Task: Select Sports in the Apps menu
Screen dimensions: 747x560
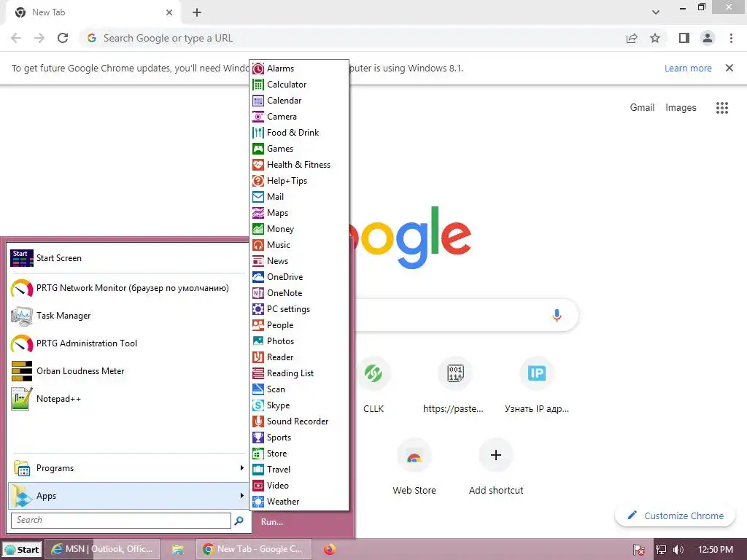Action: coord(299,437)
